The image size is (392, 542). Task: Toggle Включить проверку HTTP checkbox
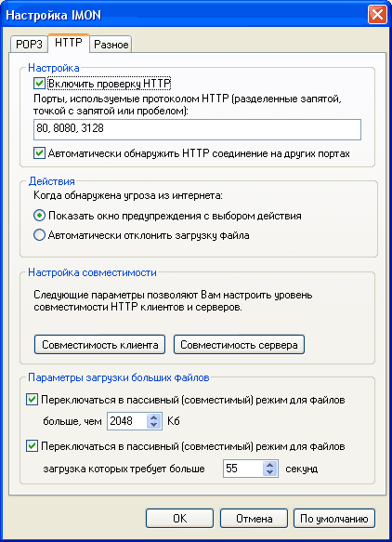click(x=39, y=84)
